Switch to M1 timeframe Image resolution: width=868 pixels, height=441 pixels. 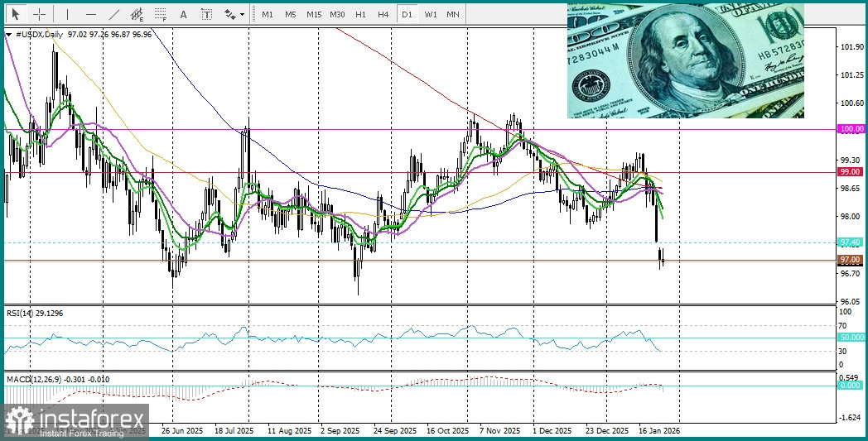coord(267,14)
